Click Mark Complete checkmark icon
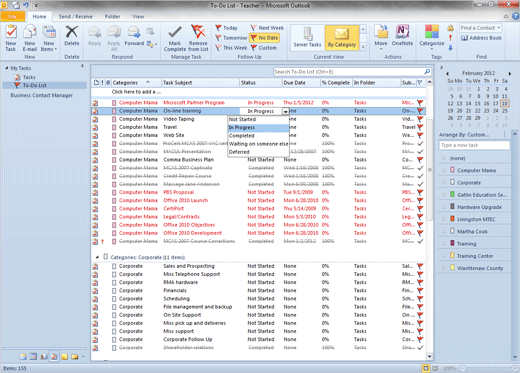The image size is (520, 373). pos(174,32)
